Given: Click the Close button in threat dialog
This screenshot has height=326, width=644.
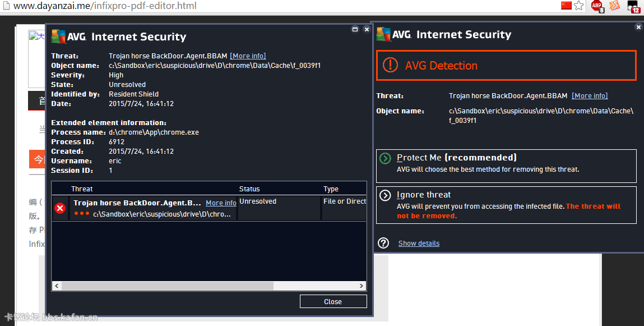Looking at the screenshot, I should point(333,301).
